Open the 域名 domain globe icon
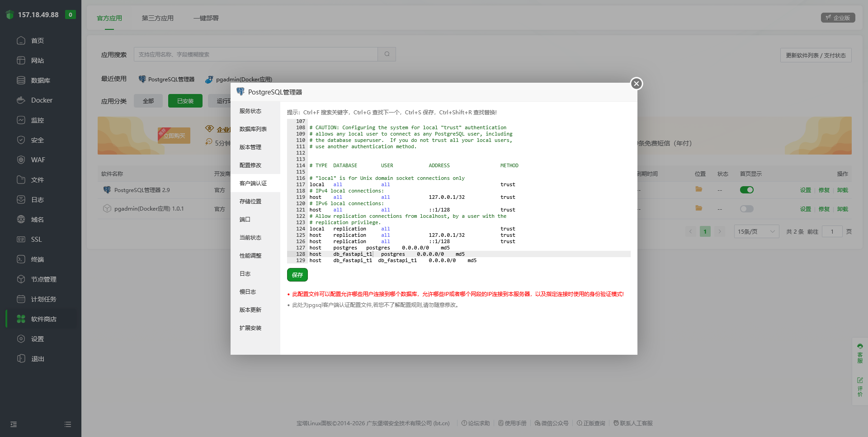The width and height of the screenshot is (868, 437). [21, 220]
